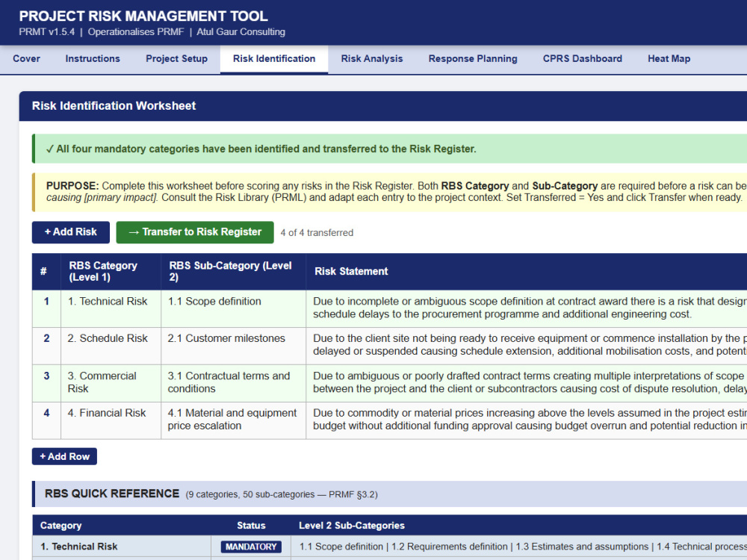Open the Project Setup tab

(176, 58)
